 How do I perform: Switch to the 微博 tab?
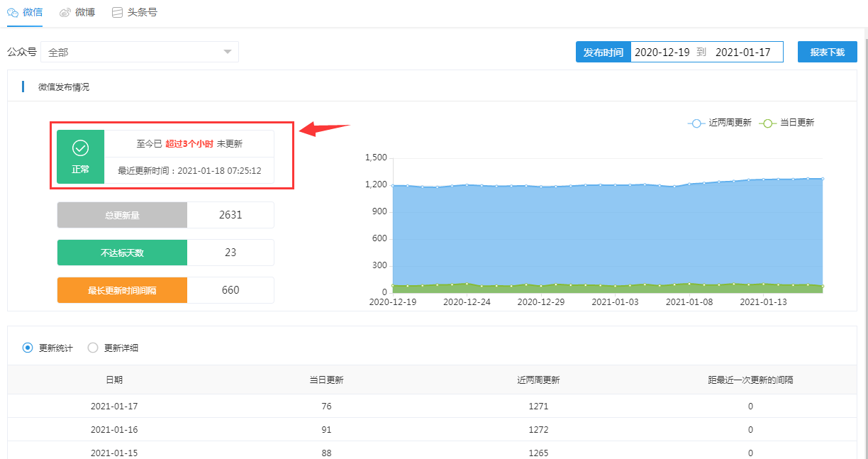(84, 13)
